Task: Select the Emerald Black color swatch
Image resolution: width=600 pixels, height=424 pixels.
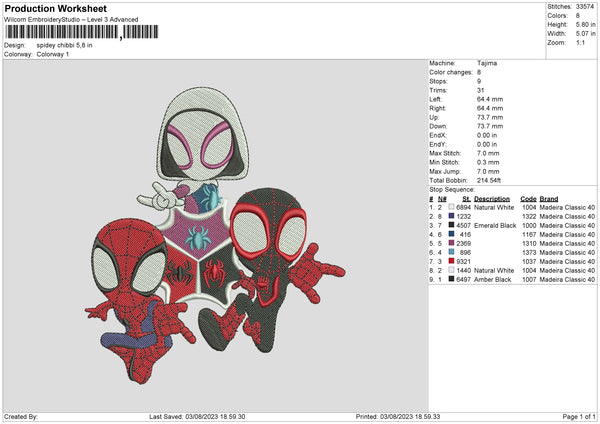Action: 451,225
